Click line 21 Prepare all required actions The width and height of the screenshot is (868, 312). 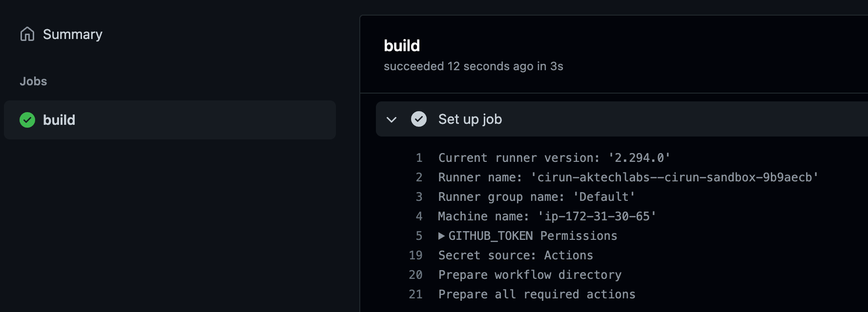537,294
